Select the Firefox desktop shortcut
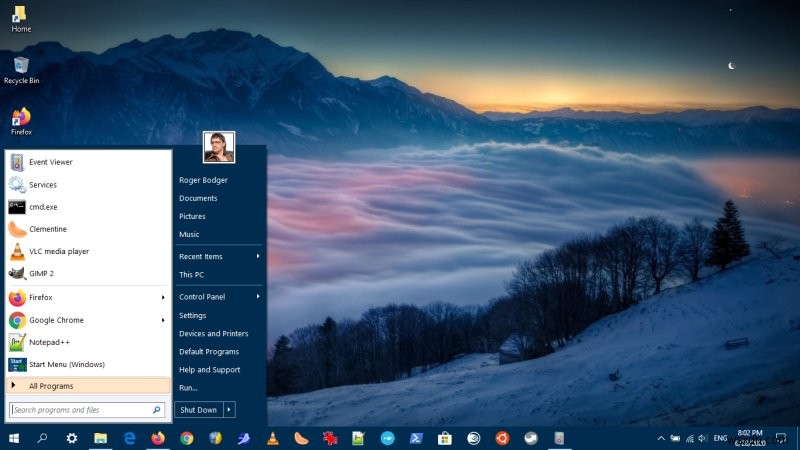The image size is (800, 450). coord(21,122)
